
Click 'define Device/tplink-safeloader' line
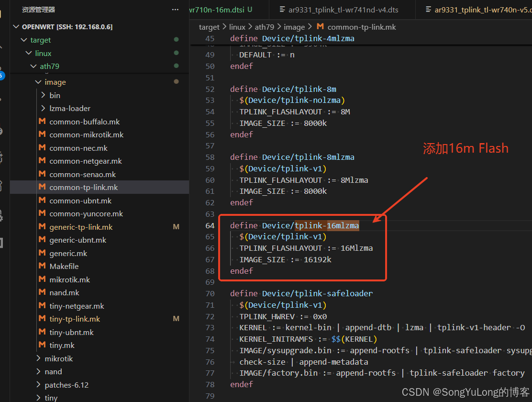tap(301, 293)
